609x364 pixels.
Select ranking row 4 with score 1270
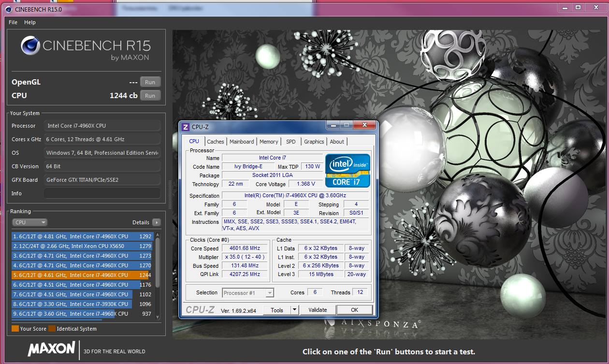[x=82, y=265]
